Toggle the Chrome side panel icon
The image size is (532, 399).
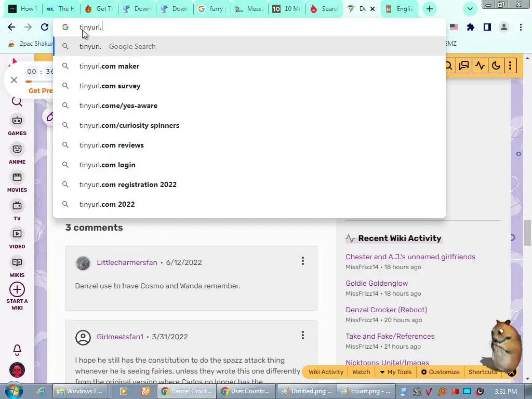487,27
